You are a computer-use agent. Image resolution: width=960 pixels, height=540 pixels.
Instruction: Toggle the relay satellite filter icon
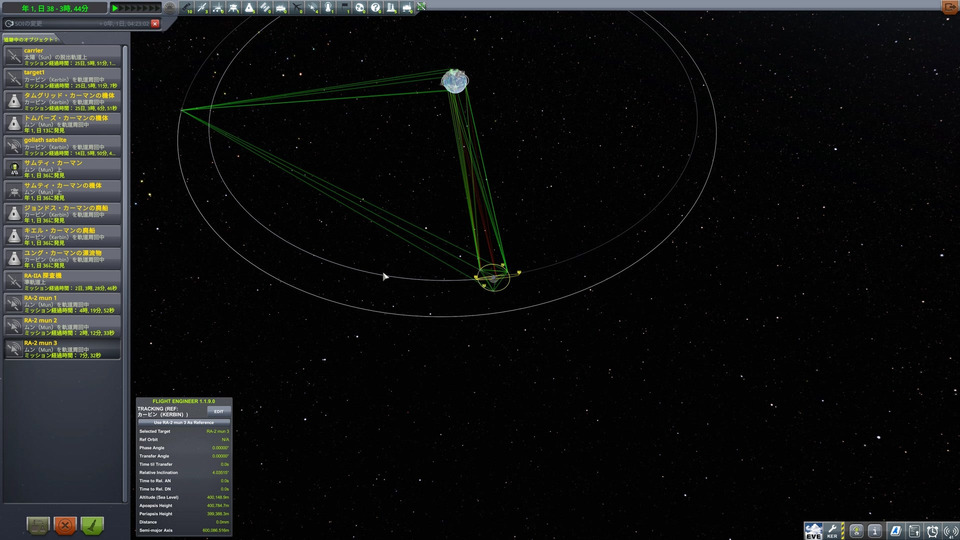tap(313, 7)
